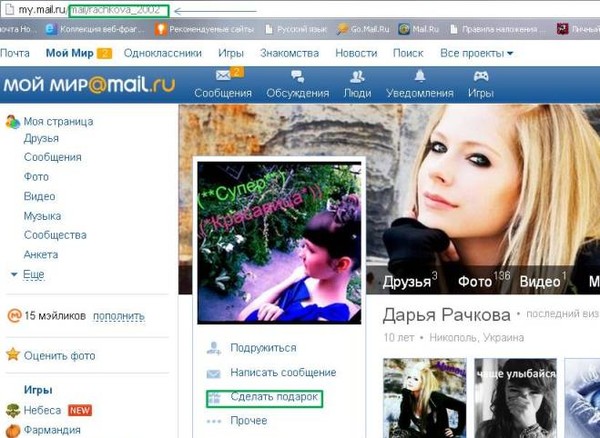Select Мой Мир in top navigation
The height and width of the screenshot is (438, 600).
(69, 53)
